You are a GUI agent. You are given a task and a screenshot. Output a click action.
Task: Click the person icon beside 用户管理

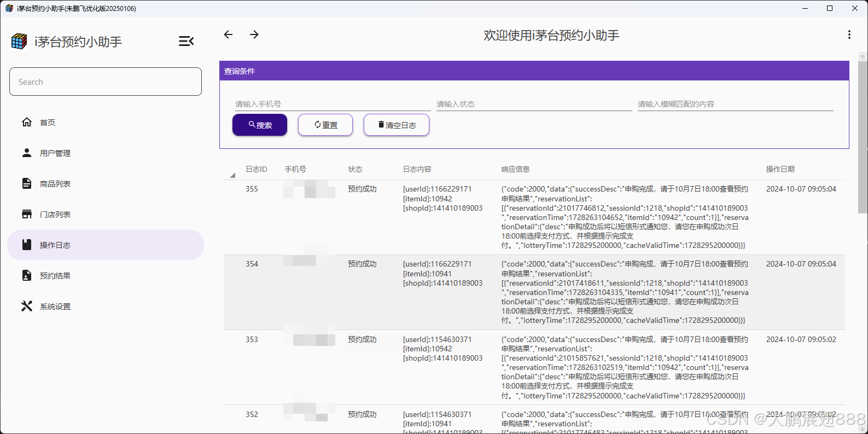tap(27, 153)
